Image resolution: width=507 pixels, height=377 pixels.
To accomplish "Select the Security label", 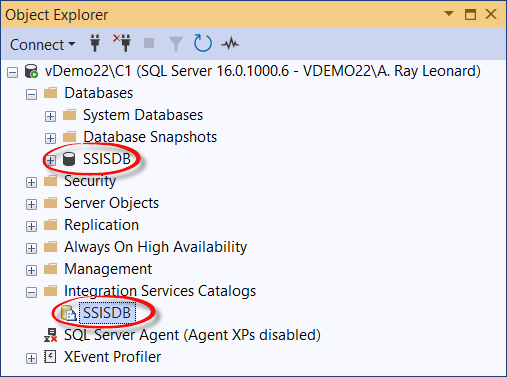I will click(x=90, y=181).
